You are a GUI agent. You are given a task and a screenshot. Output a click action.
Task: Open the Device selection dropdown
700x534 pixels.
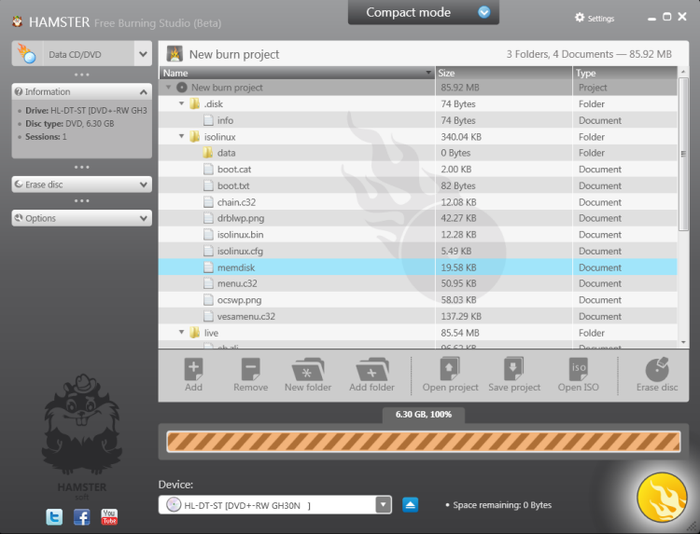[x=383, y=505]
